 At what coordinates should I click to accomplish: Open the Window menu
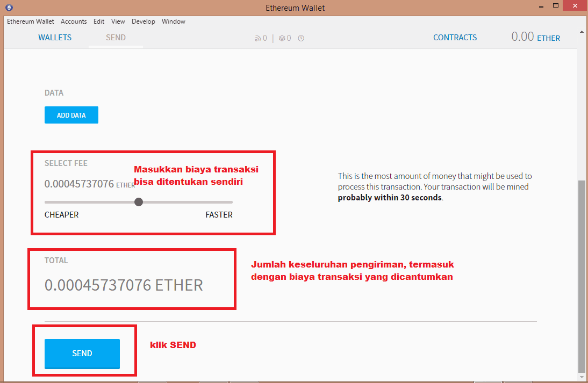point(174,21)
